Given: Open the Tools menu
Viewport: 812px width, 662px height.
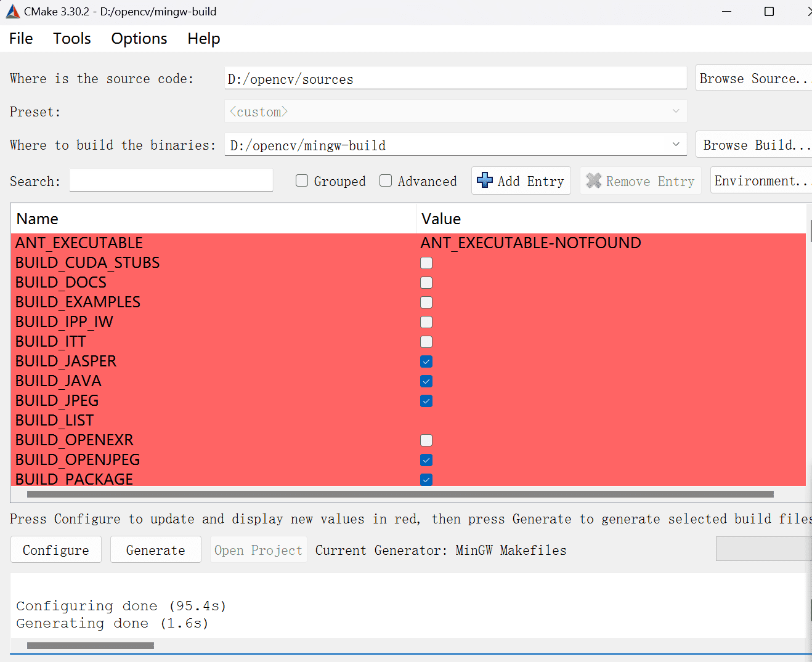Looking at the screenshot, I should [x=72, y=38].
